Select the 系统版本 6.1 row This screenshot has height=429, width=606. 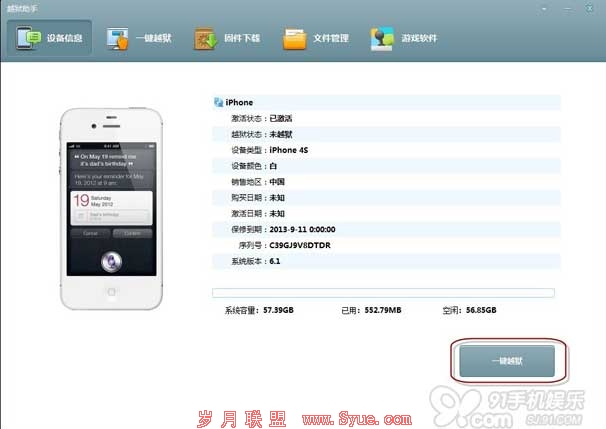tap(386, 261)
